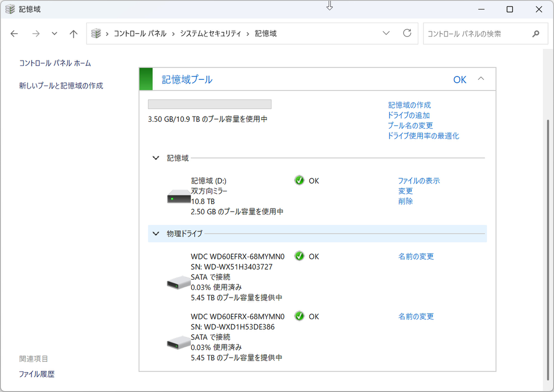Expand the address bar history dropdown
Image resolution: width=554 pixels, height=392 pixels.
pos(386,33)
